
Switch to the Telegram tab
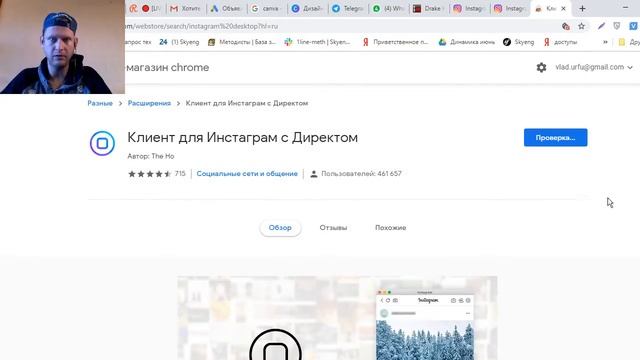(347, 9)
